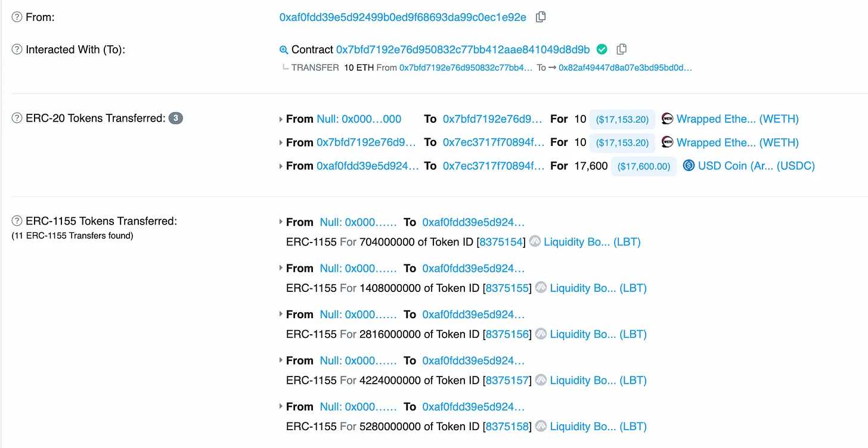The image size is (868, 448).
Task: Click the USD Coin token logo icon
Action: (x=689, y=166)
